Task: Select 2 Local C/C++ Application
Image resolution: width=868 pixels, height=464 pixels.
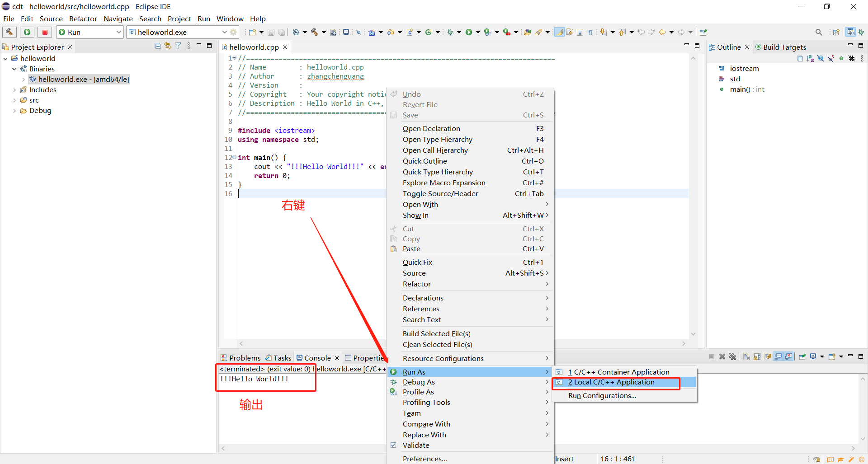Action: click(x=624, y=382)
